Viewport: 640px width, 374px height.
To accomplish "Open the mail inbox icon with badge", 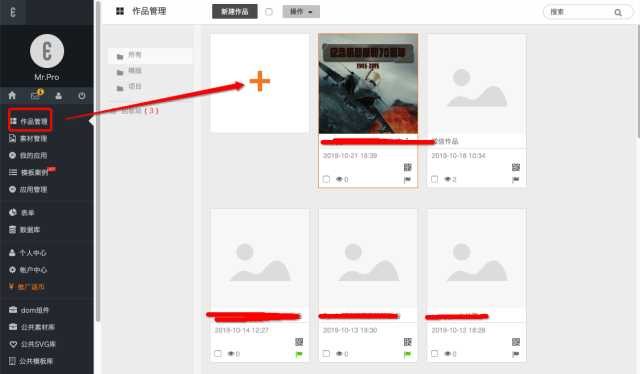I will 36,95.
